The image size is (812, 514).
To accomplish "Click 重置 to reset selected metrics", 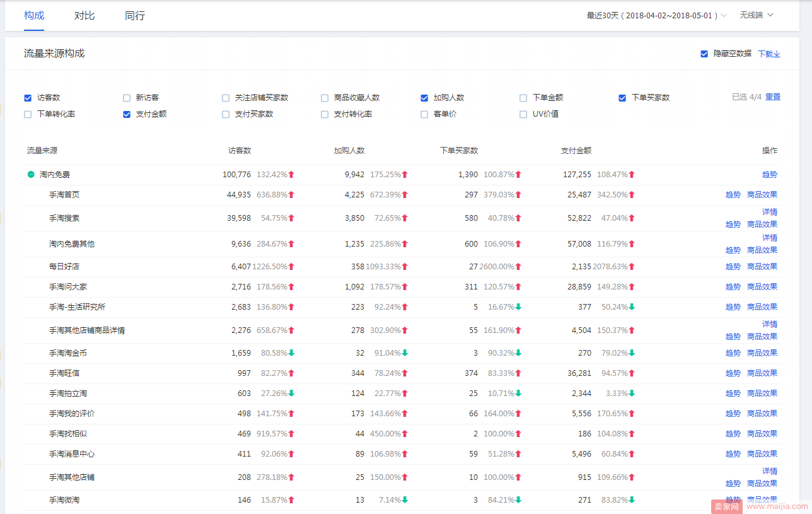I will (x=773, y=97).
